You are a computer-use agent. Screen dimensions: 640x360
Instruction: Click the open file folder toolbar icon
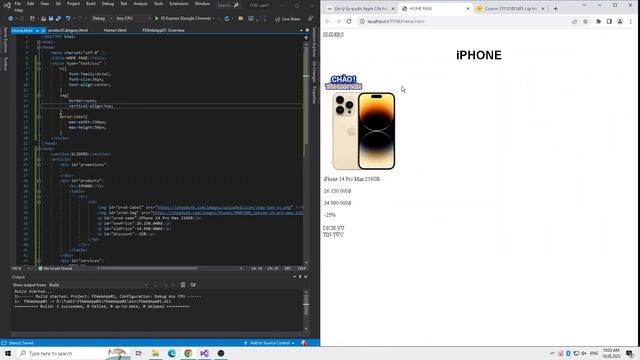point(43,18)
